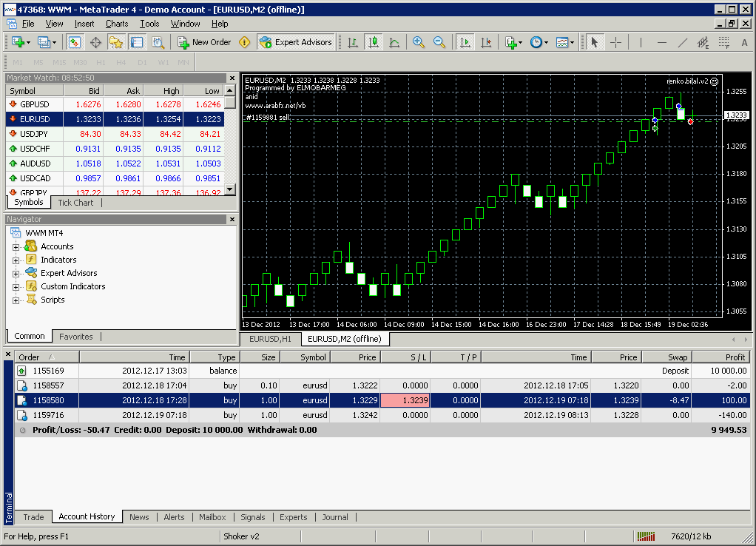Open the Journal terminal tab

point(334,517)
